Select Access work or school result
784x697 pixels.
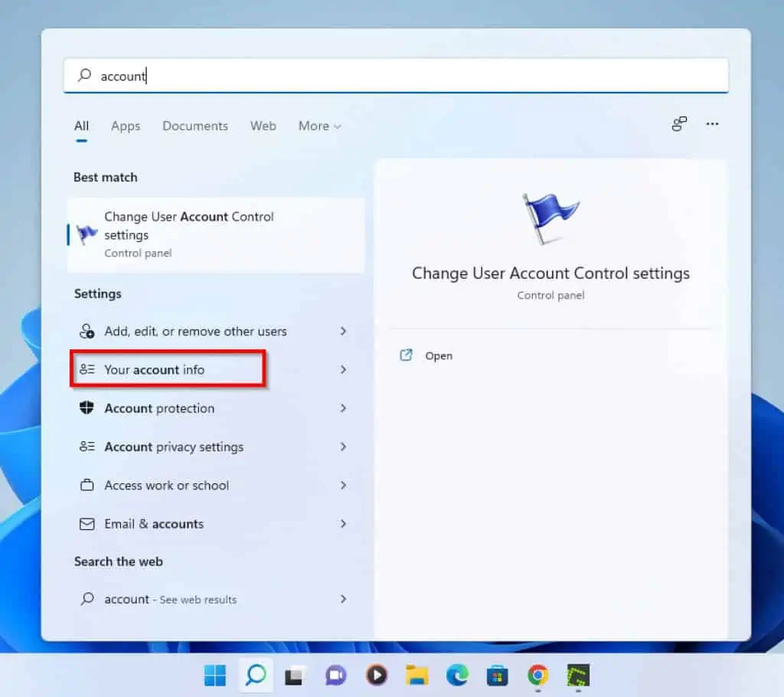click(x=166, y=486)
